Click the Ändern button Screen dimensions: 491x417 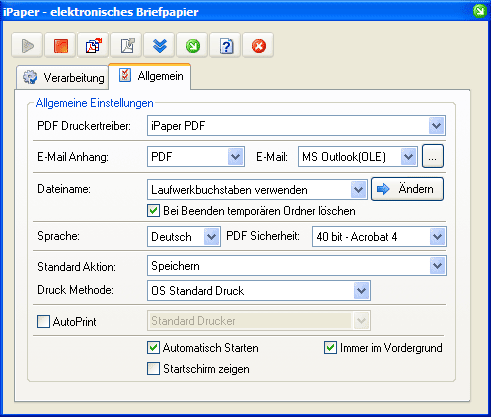[407, 189]
